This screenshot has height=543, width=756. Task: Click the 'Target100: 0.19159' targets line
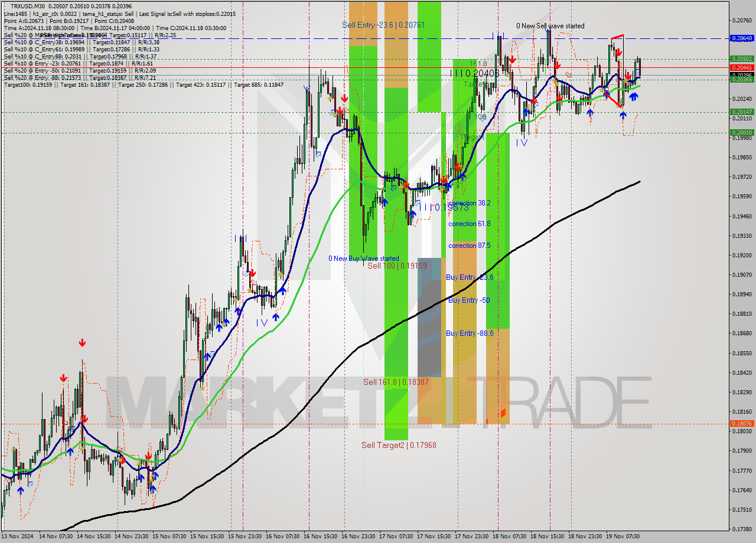[x=144, y=84]
